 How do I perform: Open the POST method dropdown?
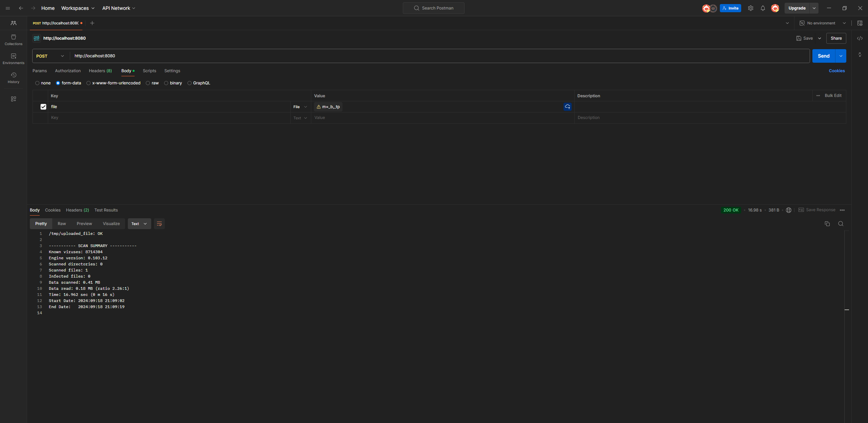click(x=50, y=56)
